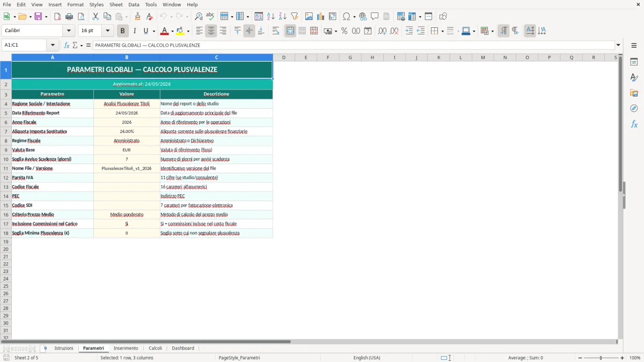Click the Copy icon
The image size is (644, 362).
pyautogui.click(x=107, y=17)
